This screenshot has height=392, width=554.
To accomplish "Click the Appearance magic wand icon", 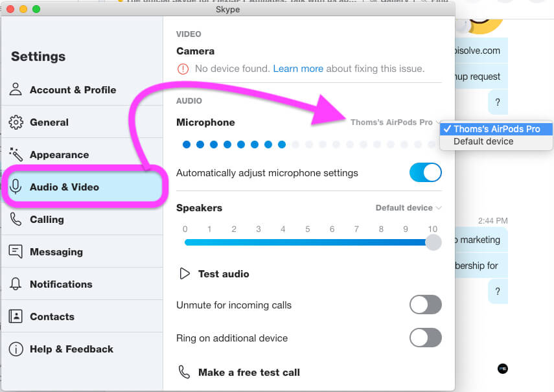I will pos(16,154).
